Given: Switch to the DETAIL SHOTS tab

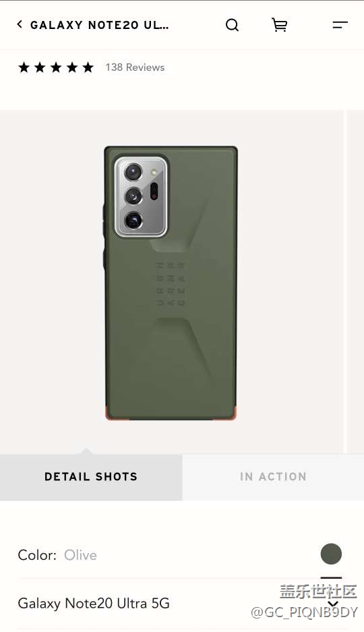Looking at the screenshot, I should [x=91, y=477].
